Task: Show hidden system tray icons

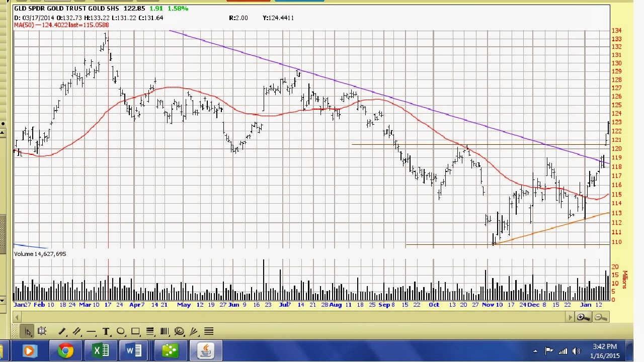Action: click(x=535, y=351)
